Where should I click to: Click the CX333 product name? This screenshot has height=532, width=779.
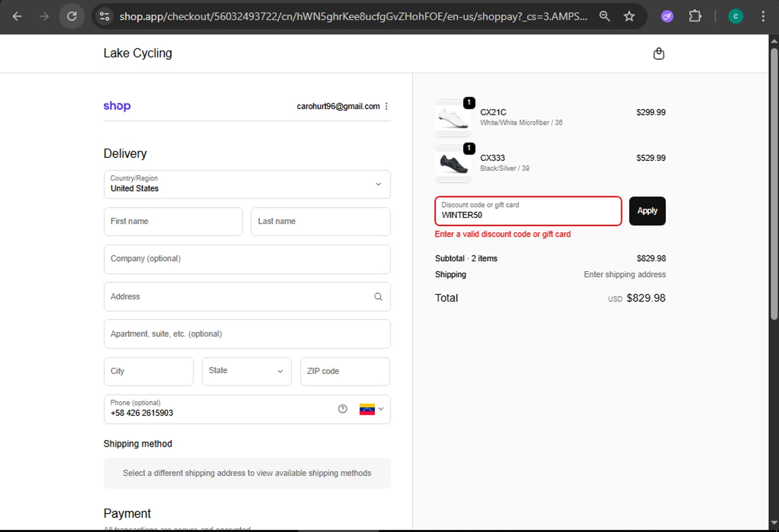(492, 158)
